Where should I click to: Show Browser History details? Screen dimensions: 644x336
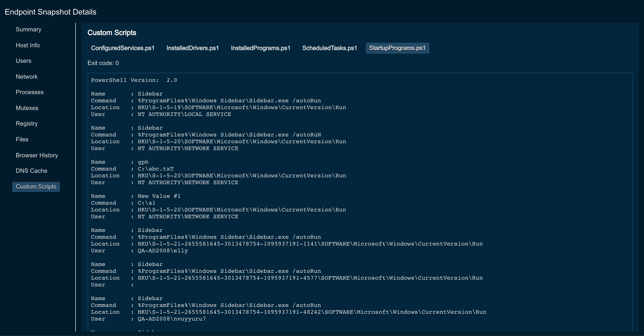point(37,155)
